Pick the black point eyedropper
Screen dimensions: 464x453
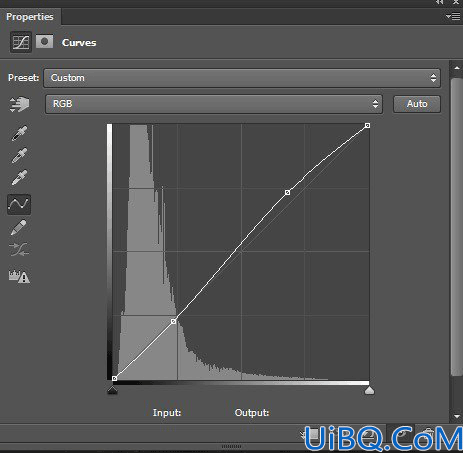(x=19, y=133)
